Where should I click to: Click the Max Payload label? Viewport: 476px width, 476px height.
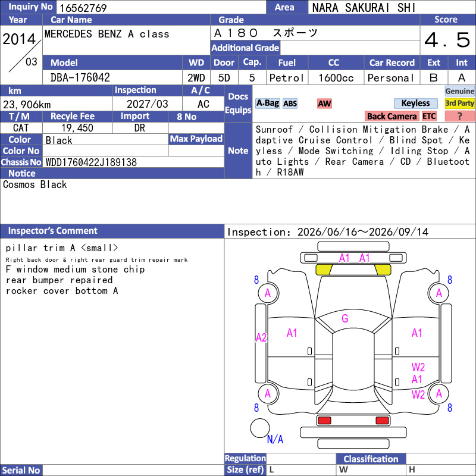pos(196,139)
